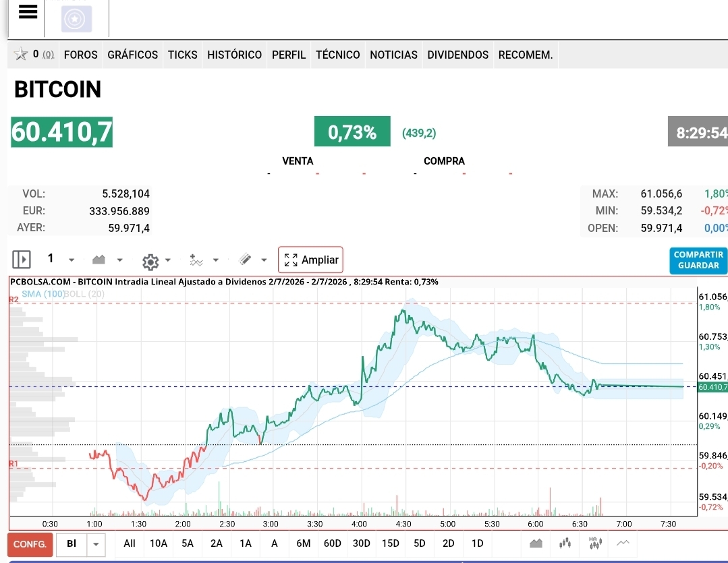The image size is (728, 563).
Task: Click COMPARTIR GUARDAR button
Action: click(x=698, y=260)
